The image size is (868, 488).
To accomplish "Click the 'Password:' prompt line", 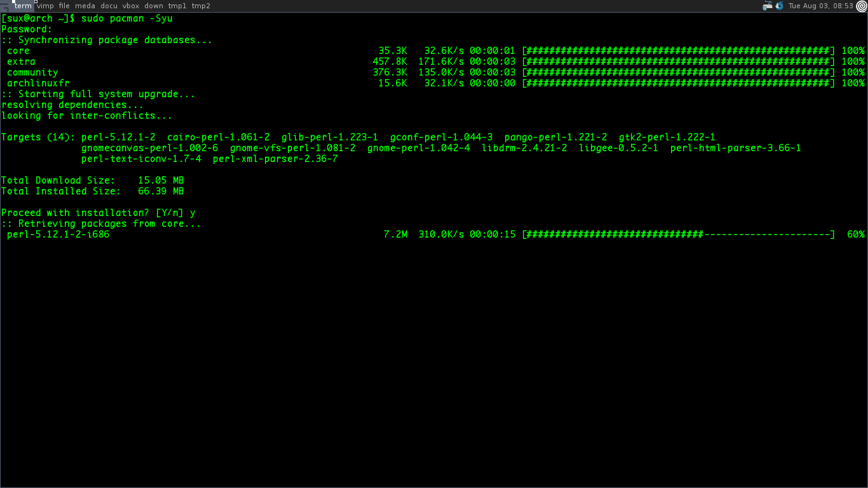I will point(27,29).
